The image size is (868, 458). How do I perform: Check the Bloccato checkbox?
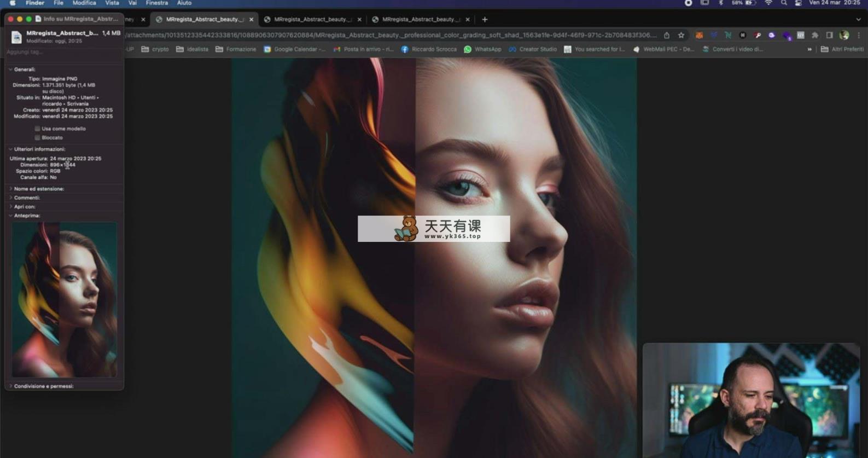coord(37,138)
